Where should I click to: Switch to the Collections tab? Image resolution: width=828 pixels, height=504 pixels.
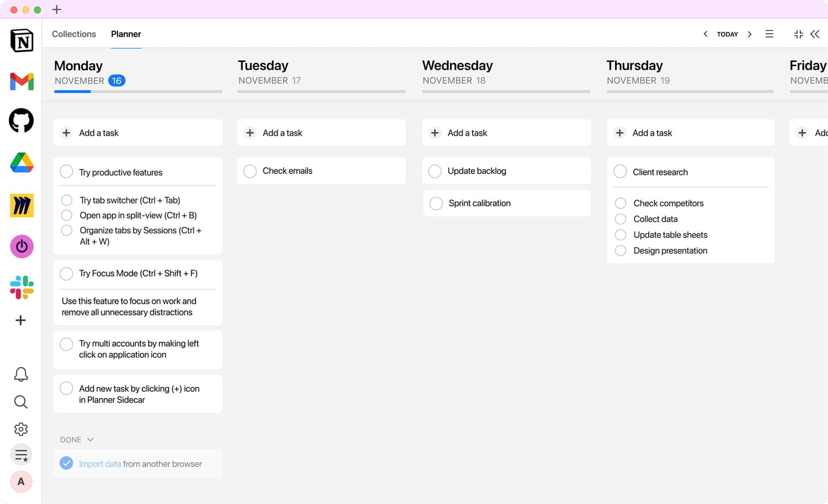74,34
